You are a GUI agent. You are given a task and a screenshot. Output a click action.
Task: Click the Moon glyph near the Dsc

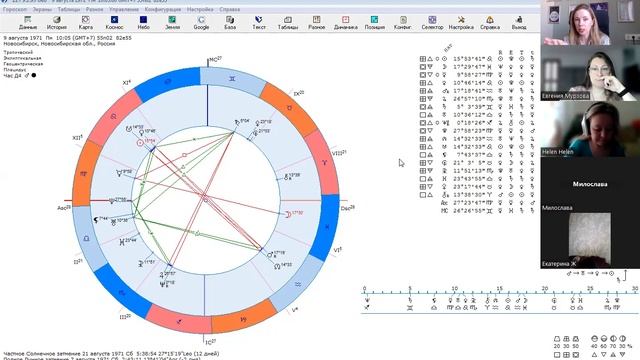pos(288,214)
